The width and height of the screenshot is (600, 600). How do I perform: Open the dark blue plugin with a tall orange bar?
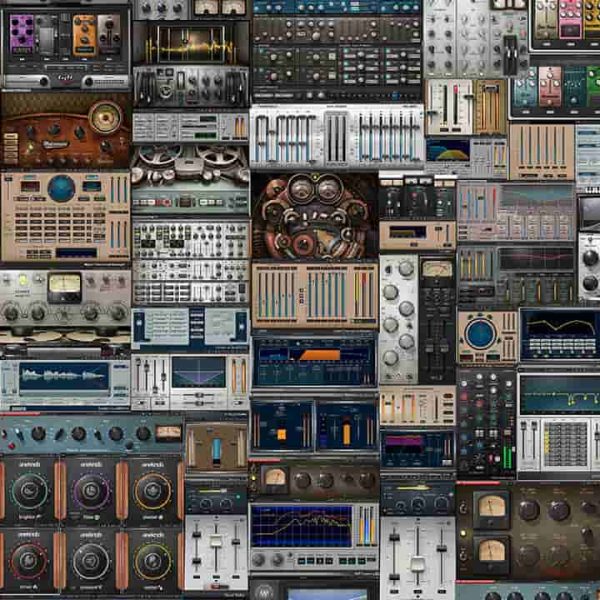346,426
